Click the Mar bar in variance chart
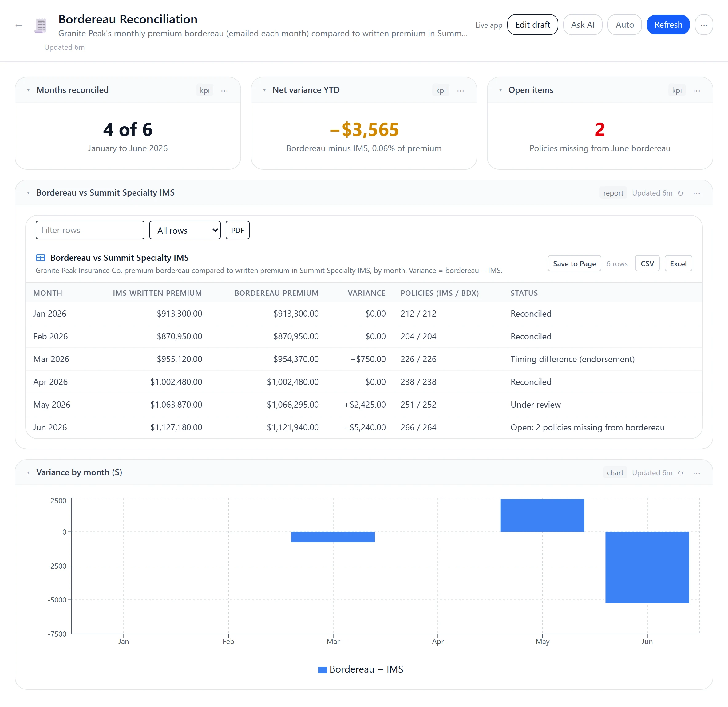This screenshot has height=707, width=728. [333, 537]
